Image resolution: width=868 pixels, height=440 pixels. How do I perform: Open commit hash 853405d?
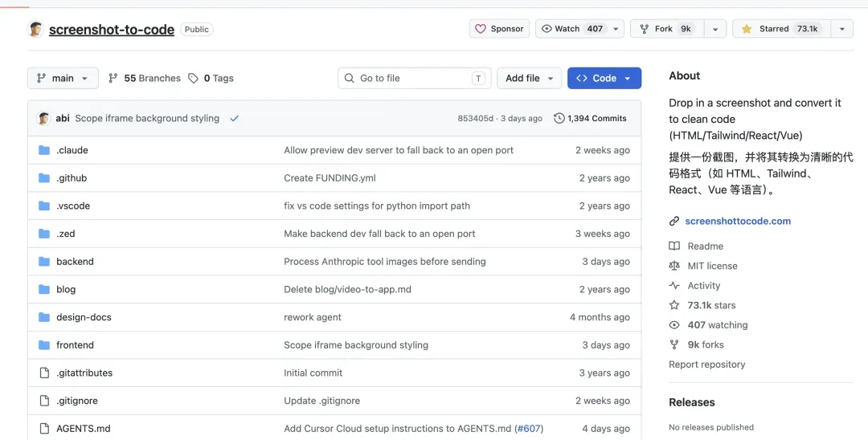(x=475, y=118)
